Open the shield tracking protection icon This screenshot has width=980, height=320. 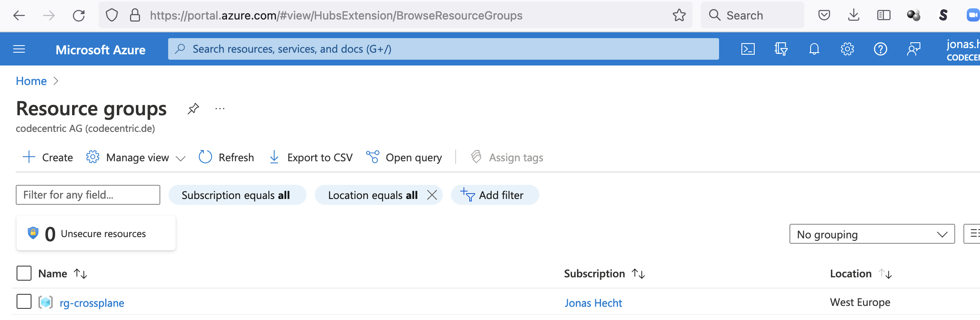[112, 15]
